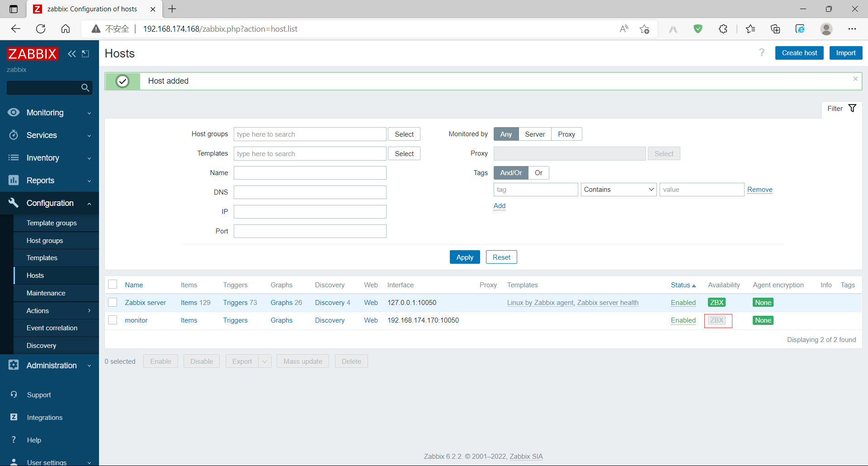Open Templates menu item in sidebar
Viewport: 868px width, 466px height.
click(57, 258)
